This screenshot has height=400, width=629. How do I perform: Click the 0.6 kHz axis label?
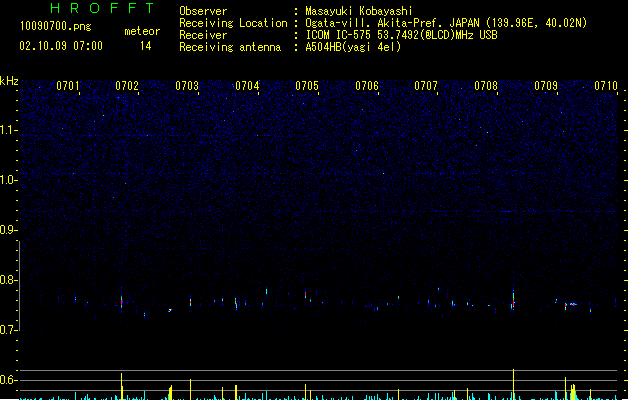pos(8,380)
